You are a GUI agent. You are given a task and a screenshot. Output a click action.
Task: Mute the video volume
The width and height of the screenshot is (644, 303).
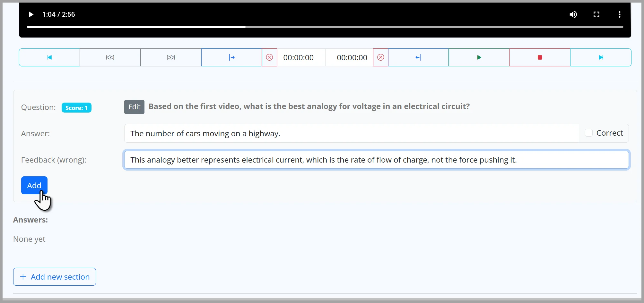click(x=573, y=14)
